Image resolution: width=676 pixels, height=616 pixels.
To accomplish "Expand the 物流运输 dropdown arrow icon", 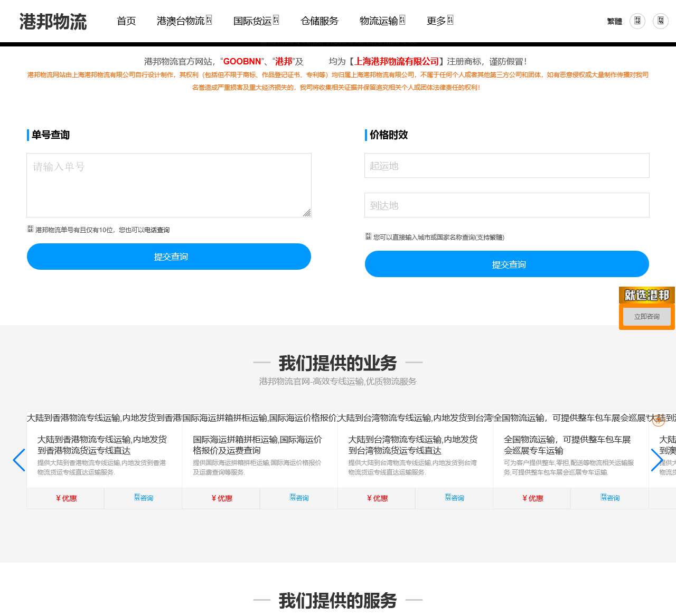I will tap(402, 20).
